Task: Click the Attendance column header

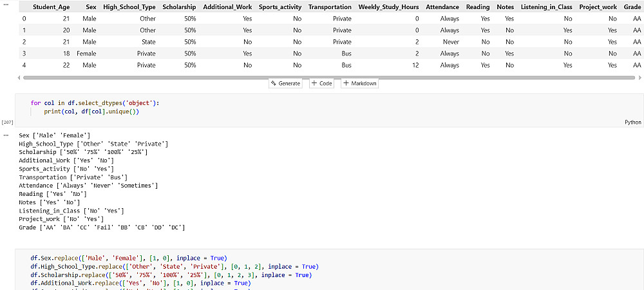Action: [441, 7]
